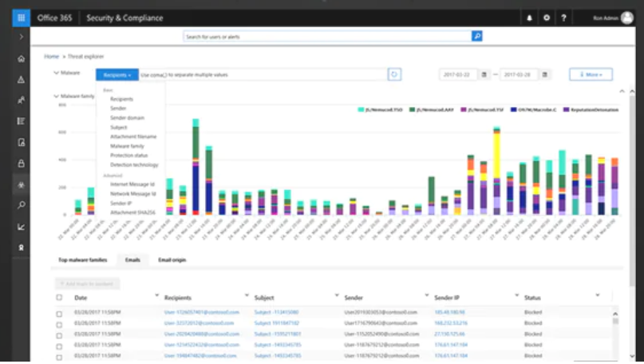Open the Permissions sidebar icon

coord(22,100)
